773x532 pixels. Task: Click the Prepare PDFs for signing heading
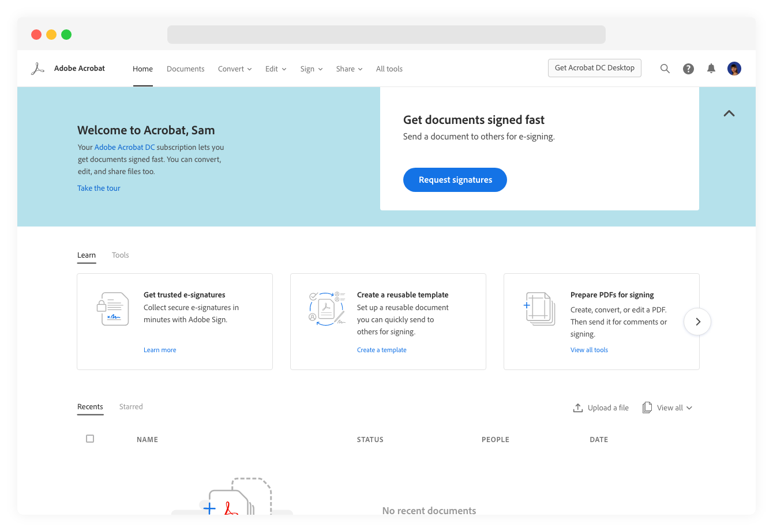click(x=612, y=295)
